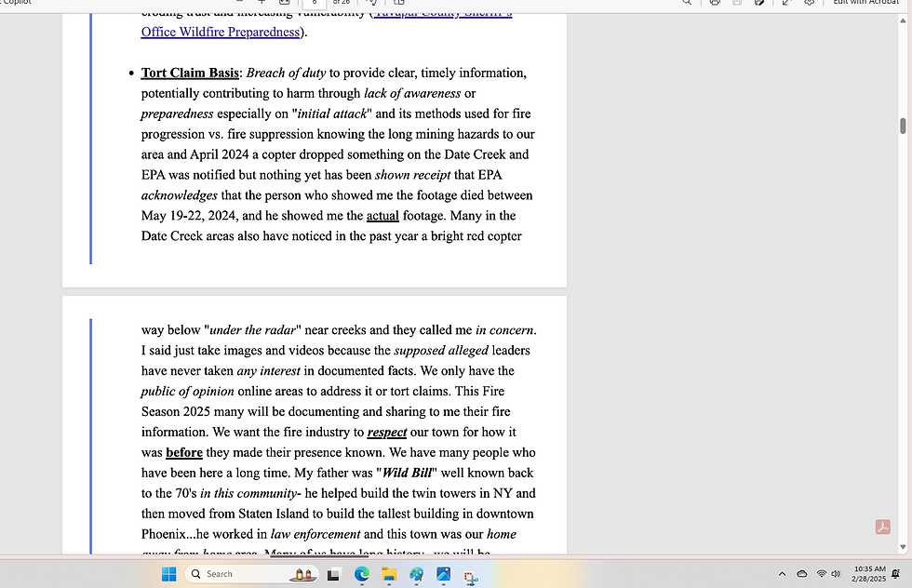Click the italic phrase "shown receipt"

coord(412,175)
